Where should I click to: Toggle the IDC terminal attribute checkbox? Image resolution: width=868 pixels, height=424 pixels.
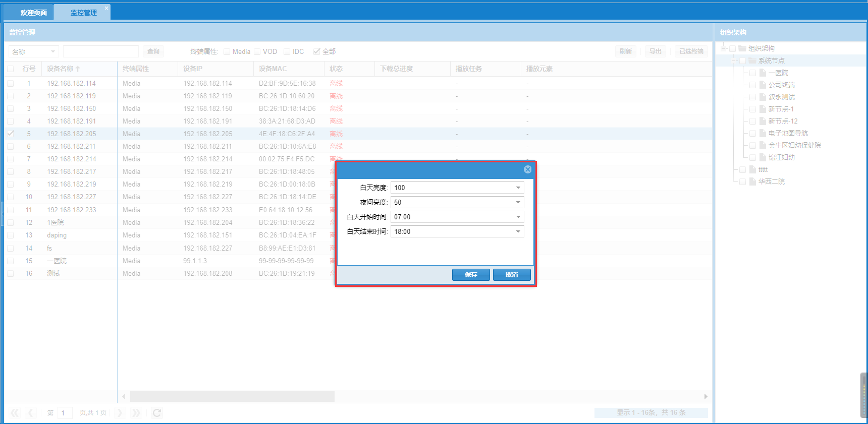287,51
